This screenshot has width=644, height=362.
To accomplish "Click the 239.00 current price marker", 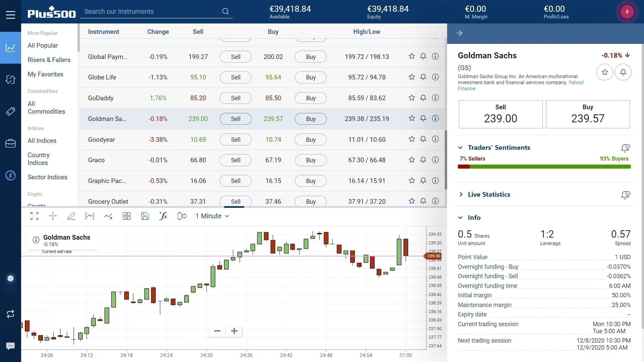I will point(433,256).
